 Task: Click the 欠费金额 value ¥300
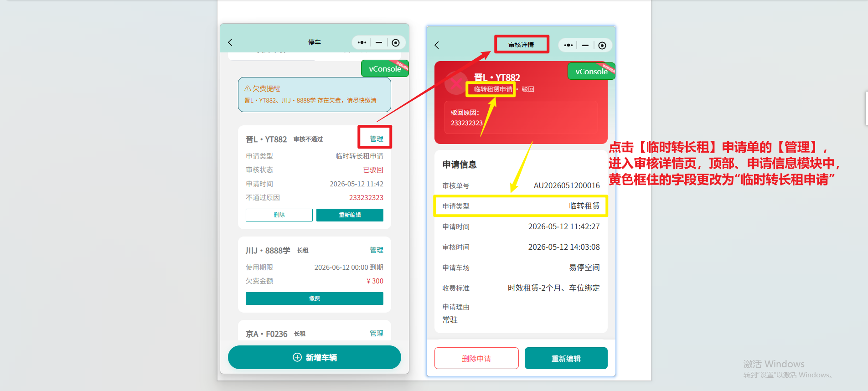[x=375, y=281]
